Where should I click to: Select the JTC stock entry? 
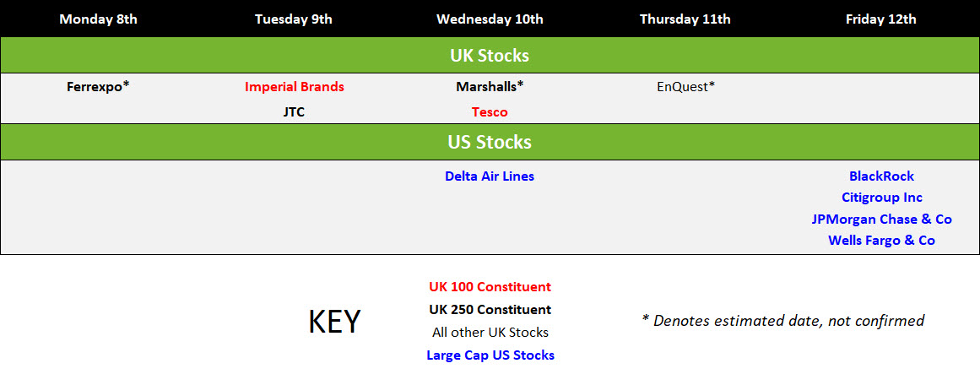(x=294, y=112)
